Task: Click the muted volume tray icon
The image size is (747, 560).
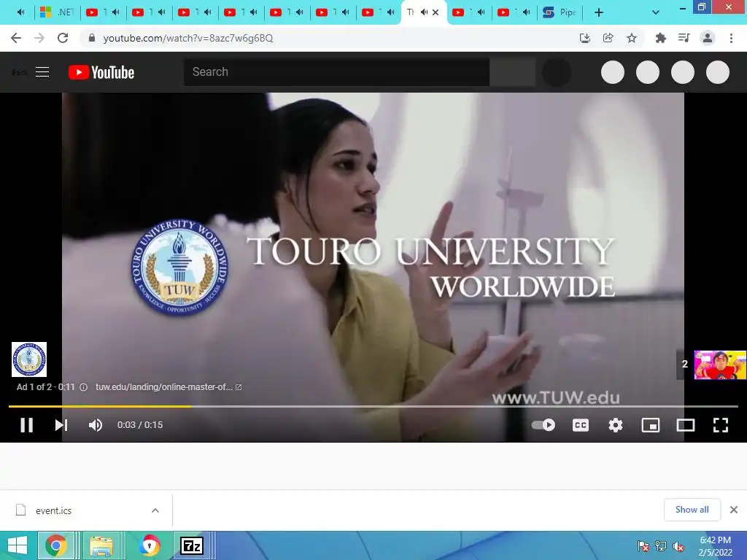Action: coord(678,546)
